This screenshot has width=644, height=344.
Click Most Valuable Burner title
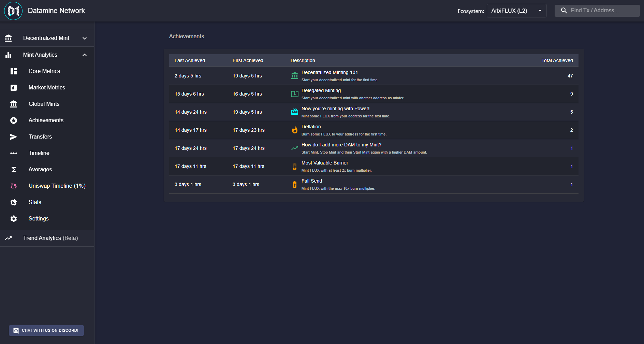coord(325,163)
